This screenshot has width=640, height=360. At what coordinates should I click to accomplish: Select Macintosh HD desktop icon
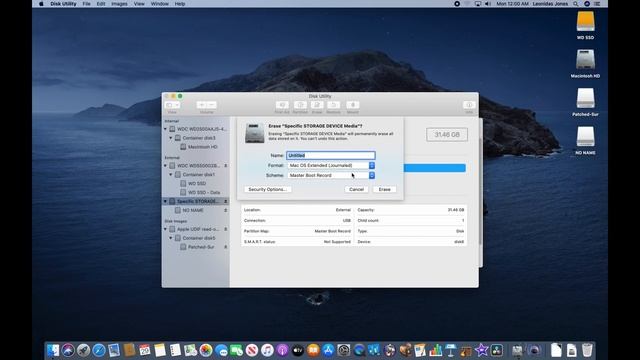pyautogui.click(x=585, y=60)
